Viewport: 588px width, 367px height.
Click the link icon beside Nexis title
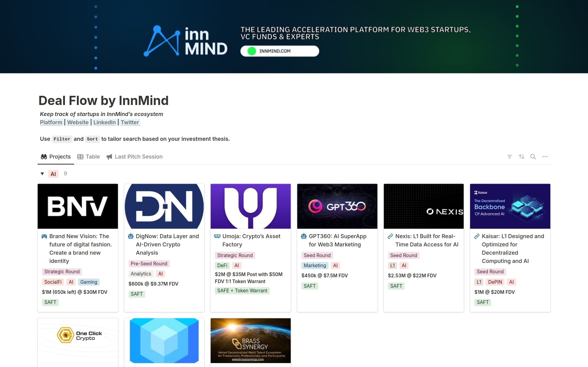point(390,236)
